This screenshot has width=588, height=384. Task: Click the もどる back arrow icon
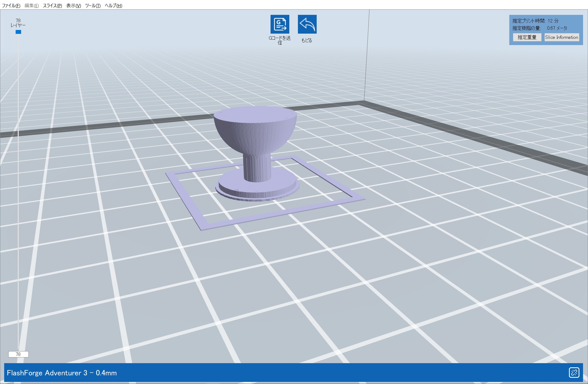pyautogui.click(x=307, y=24)
